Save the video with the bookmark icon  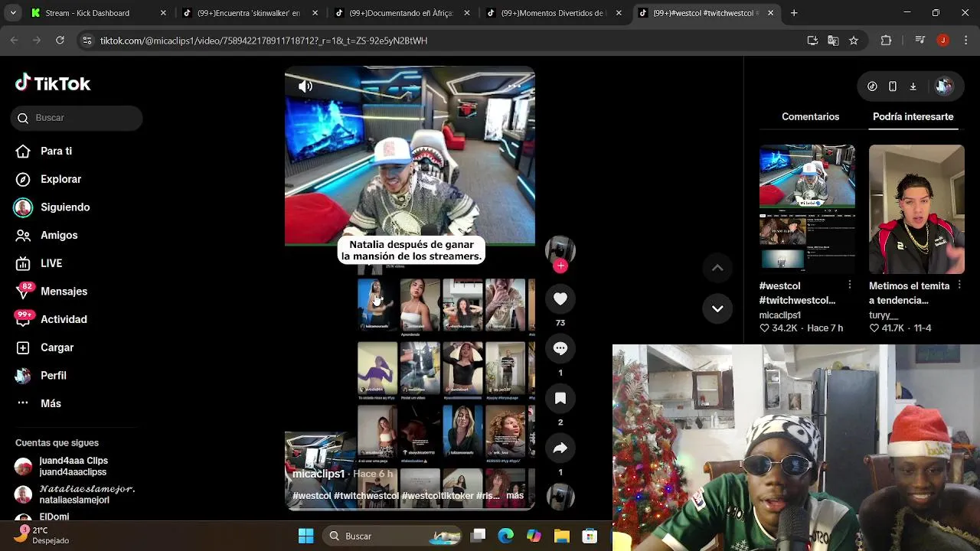point(560,398)
